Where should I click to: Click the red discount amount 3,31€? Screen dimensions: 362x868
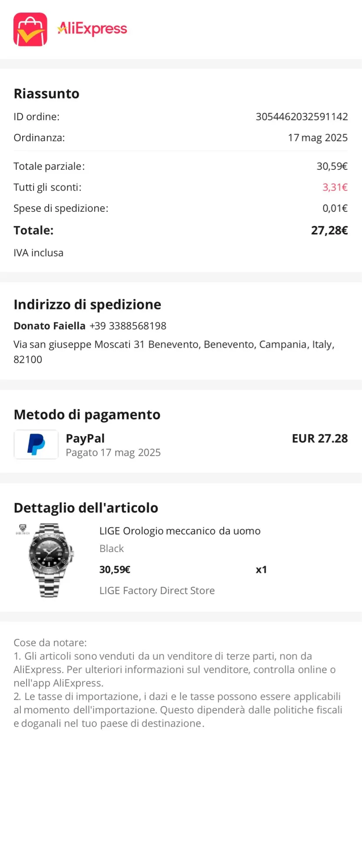[335, 187]
